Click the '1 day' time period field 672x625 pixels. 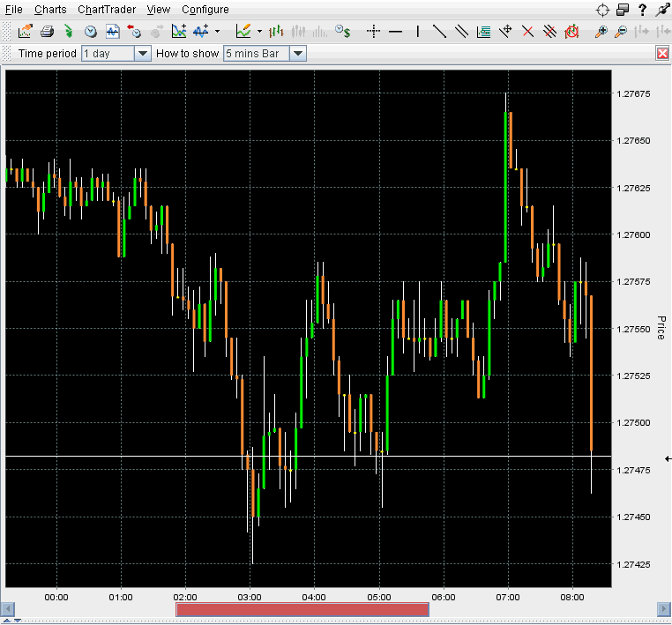(108, 54)
